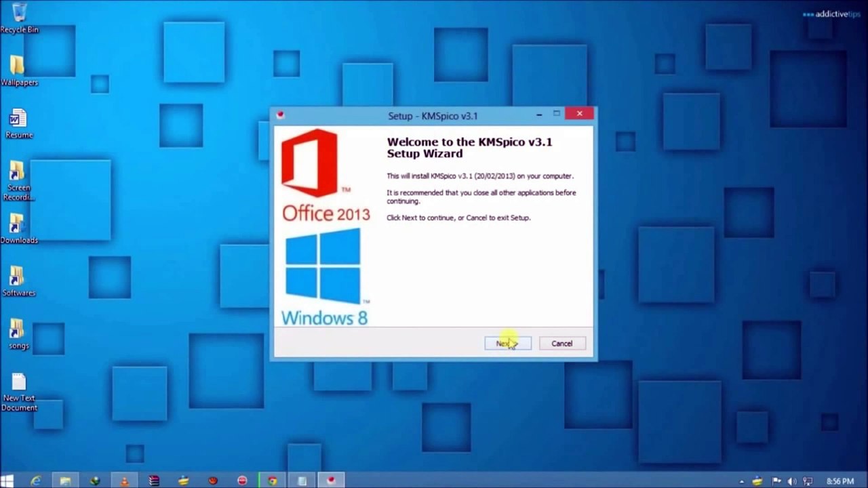Click the Windows 8 logo in setup wizard
The width and height of the screenshot is (868, 488).
coord(324,277)
